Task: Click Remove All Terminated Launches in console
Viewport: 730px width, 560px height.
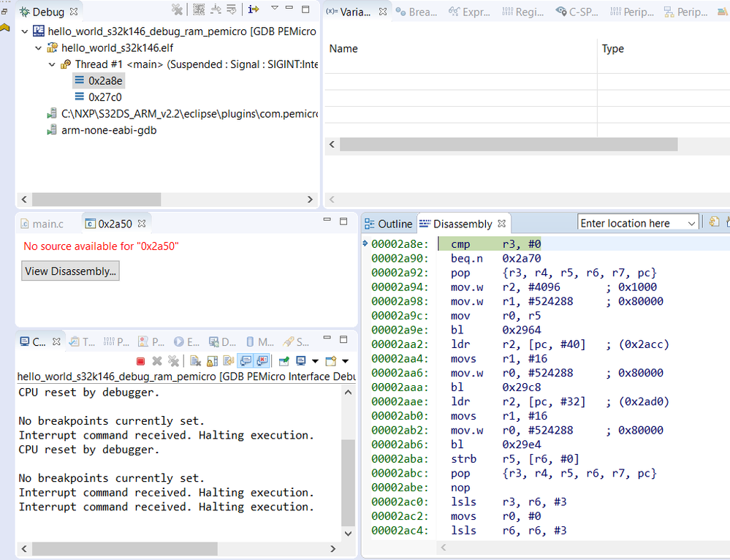Action: pos(173,361)
